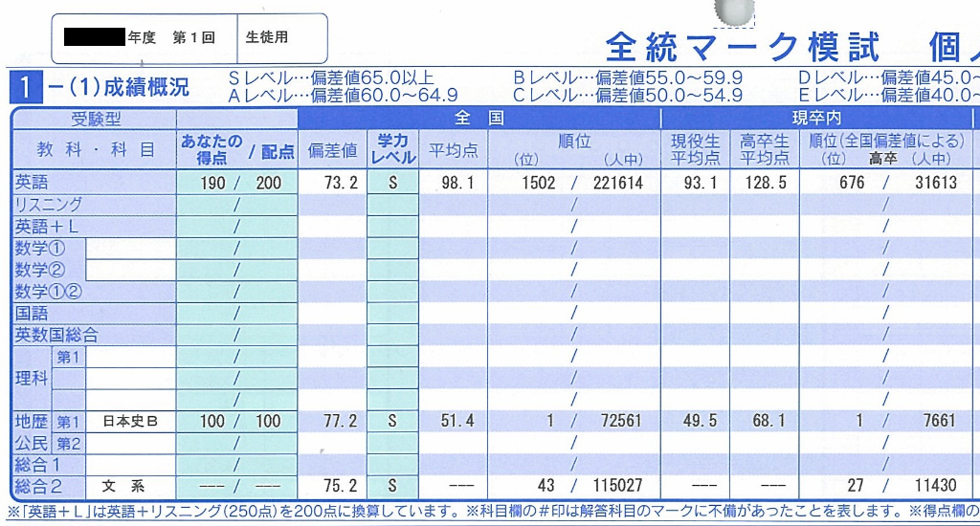Click the 総合2 national rank 43
The image size is (980, 526).
tap(546, 486)
